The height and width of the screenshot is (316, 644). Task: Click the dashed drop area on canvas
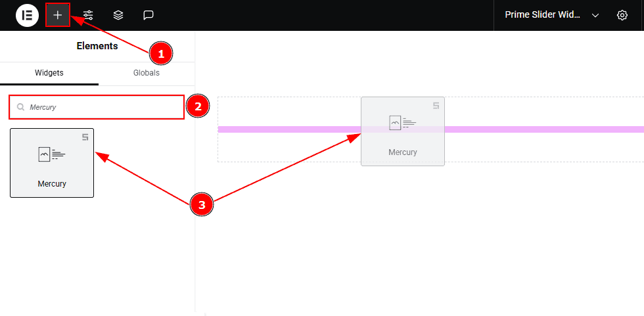click(431, 129)
